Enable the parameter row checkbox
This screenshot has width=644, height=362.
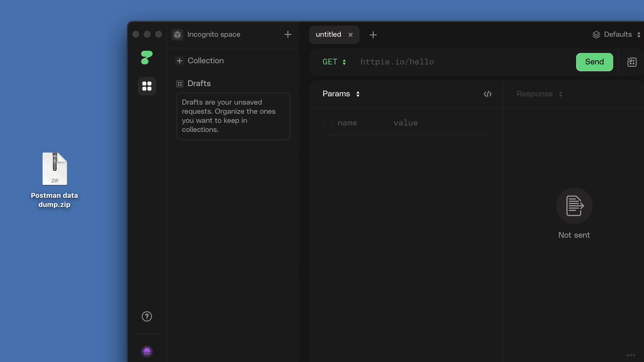(327, 123)
